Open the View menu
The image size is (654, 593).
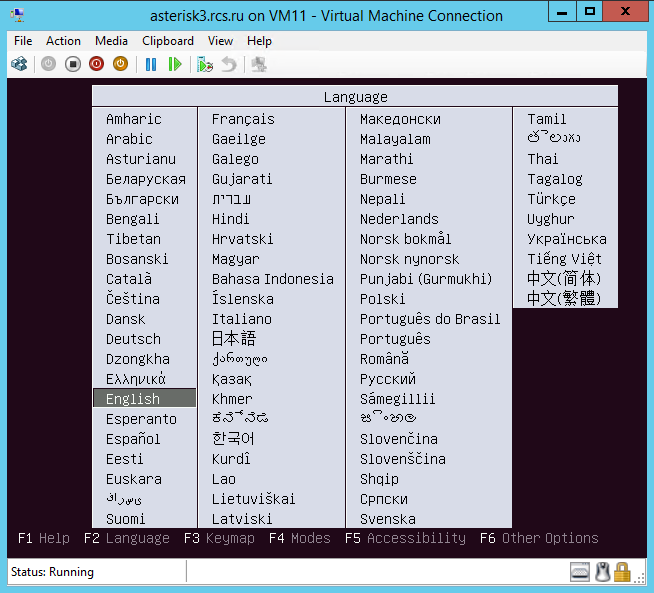point(220,41)
